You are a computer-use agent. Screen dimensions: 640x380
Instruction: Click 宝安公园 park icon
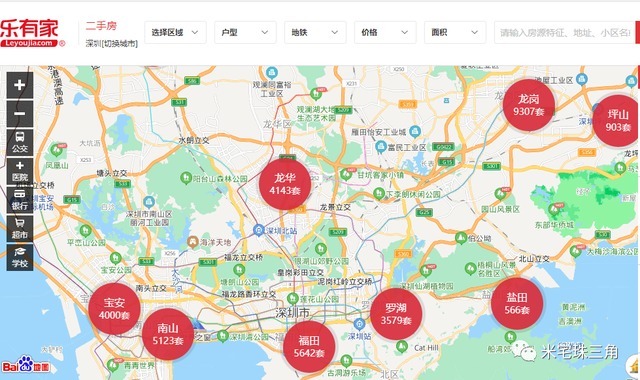point(116,258)
